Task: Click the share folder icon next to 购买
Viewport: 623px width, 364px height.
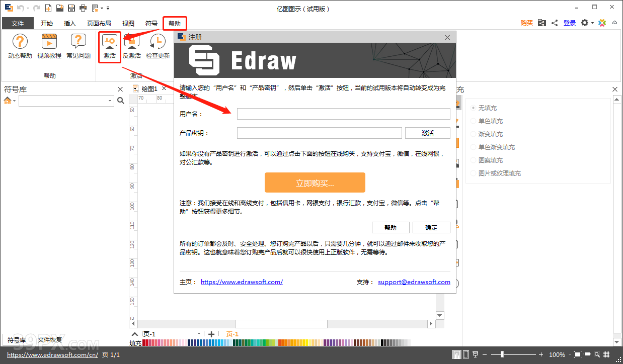Action: tap(541, 23)
